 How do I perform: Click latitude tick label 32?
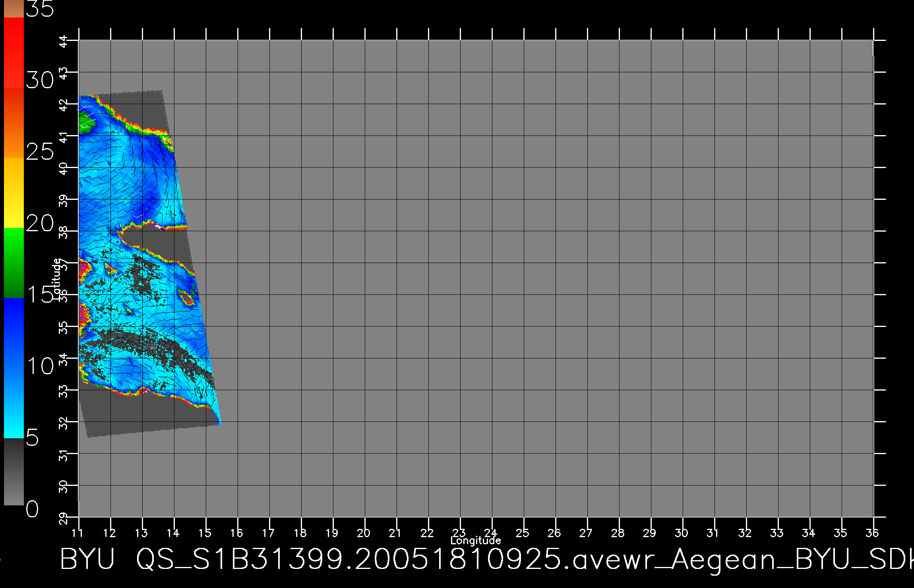(64, 423)
